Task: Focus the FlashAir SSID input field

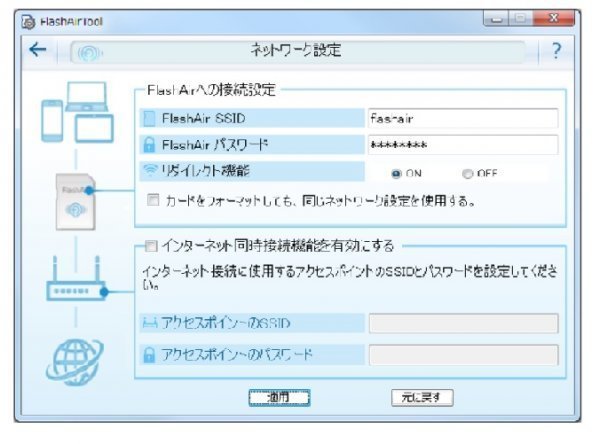Action: coord(463,118)
